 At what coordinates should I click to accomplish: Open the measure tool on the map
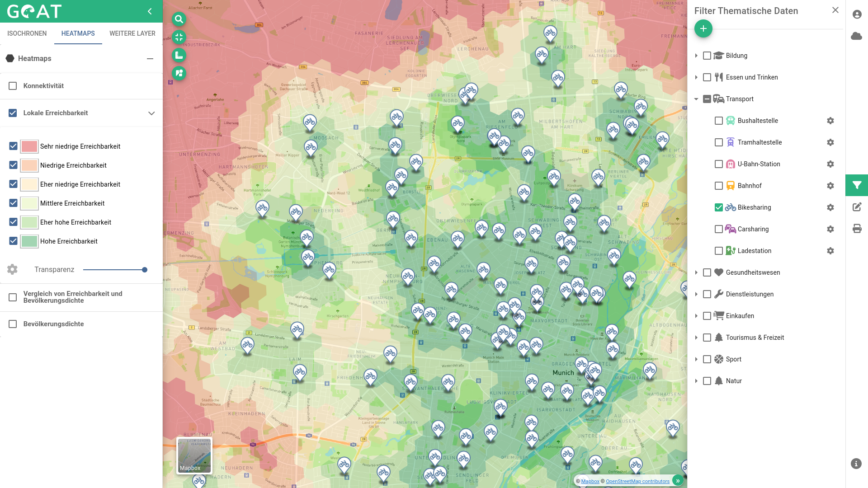click(x=179, y=55)
